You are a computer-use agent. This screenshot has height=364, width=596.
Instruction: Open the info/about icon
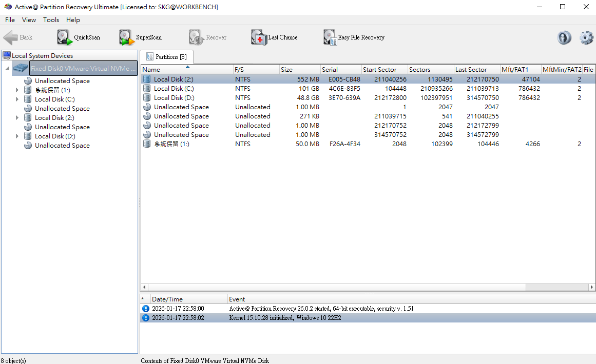[564, 37]
